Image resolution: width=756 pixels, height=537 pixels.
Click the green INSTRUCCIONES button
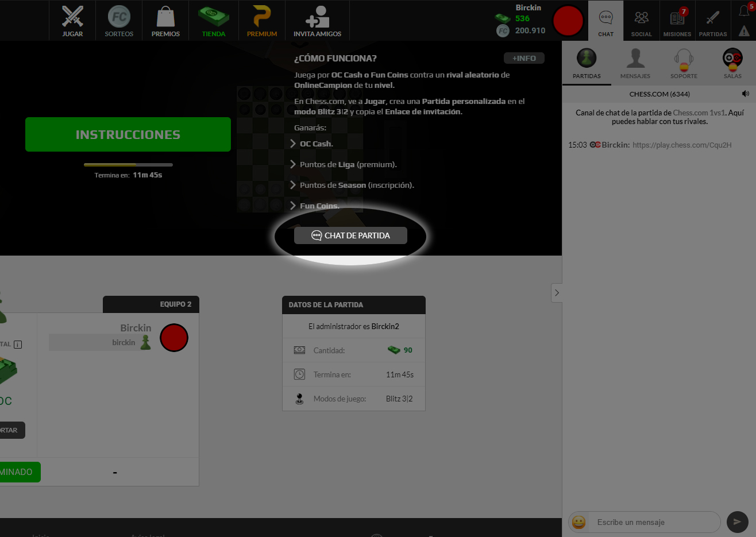[x=128, y=134]
